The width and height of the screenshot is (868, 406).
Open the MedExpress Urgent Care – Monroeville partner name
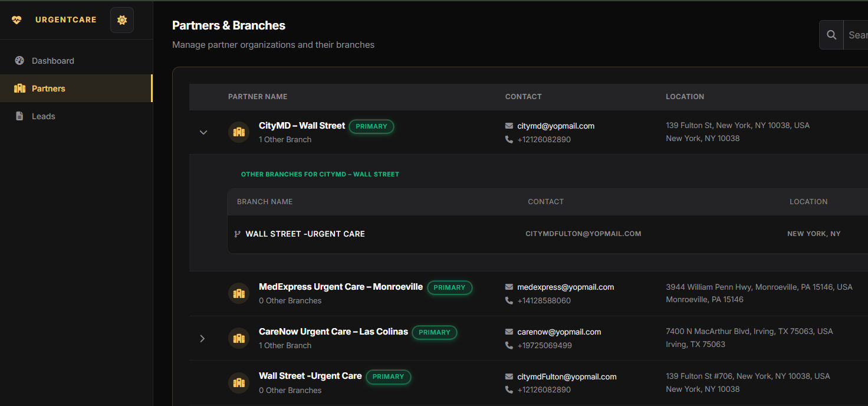[340, 287]
